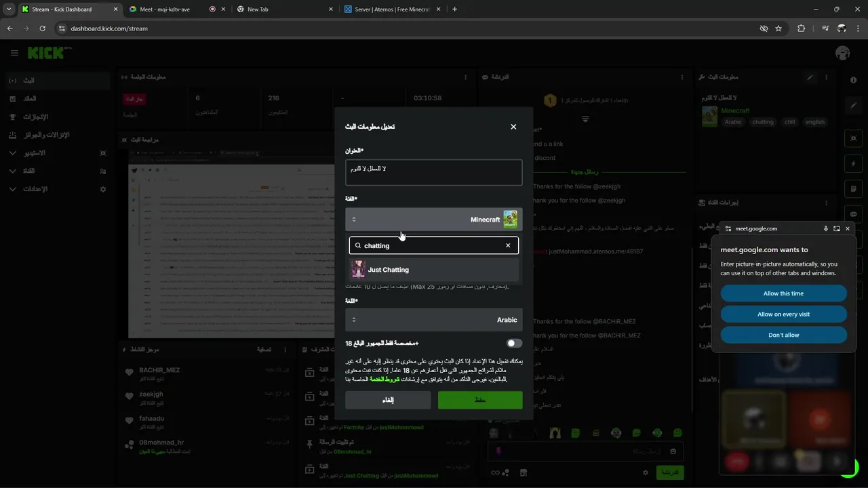868x488 pixels.
Task: Bookmark this page with star icon
Action: pyautogui.click(x=778, y=28)
